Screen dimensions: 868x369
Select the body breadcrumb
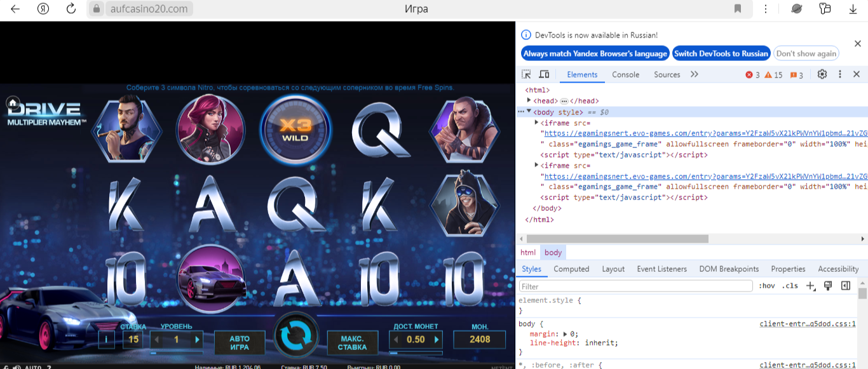(x=553, y=252)
